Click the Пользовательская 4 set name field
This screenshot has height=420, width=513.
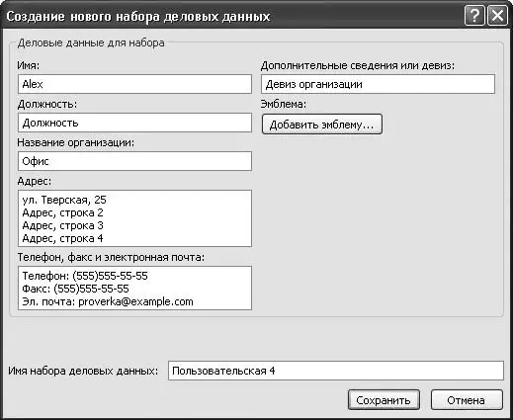(x=336, y=371)
